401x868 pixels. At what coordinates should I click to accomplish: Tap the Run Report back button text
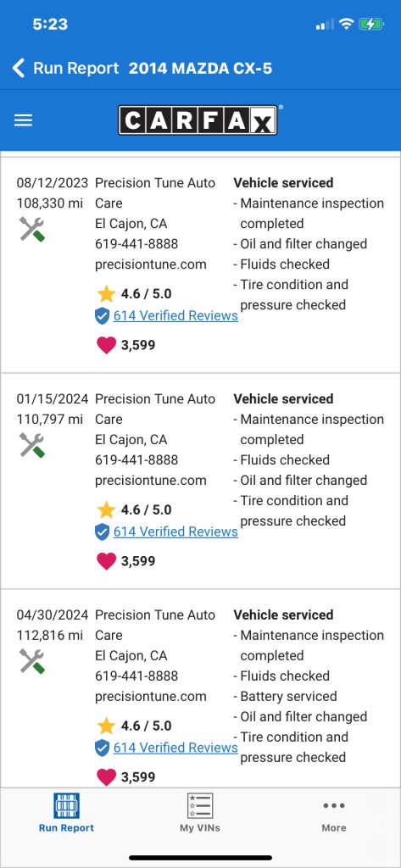76,68
